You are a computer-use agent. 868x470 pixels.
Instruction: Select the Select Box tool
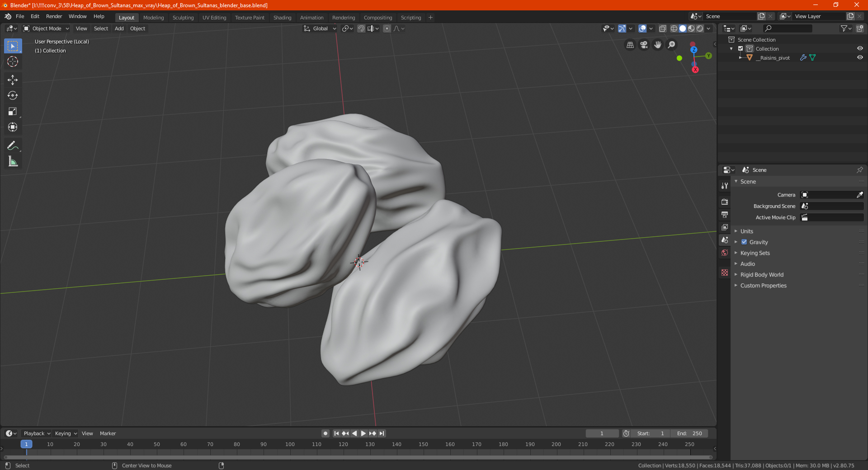pos(13,46)
